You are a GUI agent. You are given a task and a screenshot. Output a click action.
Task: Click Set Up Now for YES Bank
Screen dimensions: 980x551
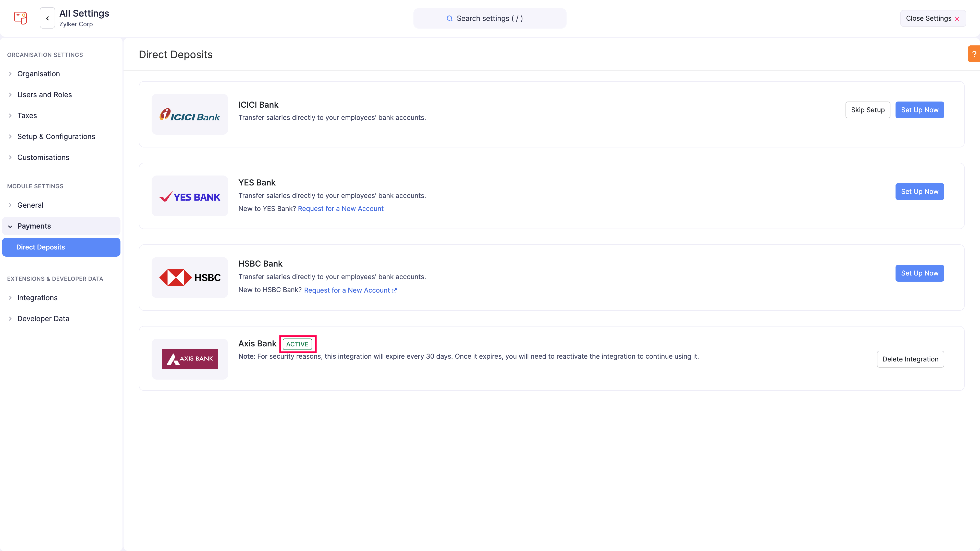point(920,192)
